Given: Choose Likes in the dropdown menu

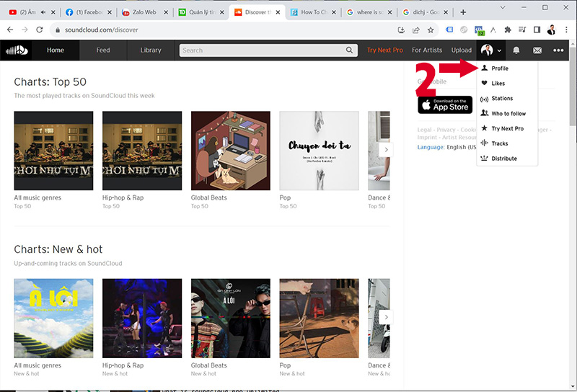Looking at the screenshot, I should pyautogui.click(x=498, y=84).
